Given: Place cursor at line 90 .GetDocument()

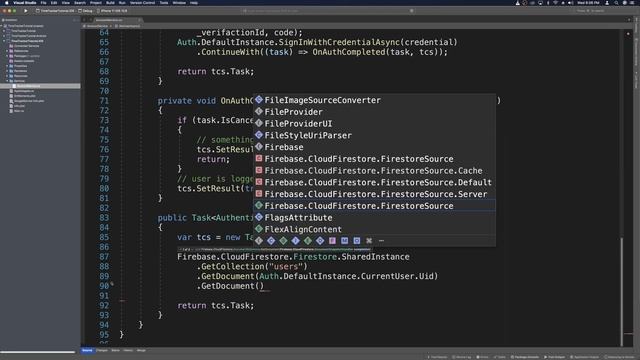Looking at the screenshot, I should click(x=230, y=286).
